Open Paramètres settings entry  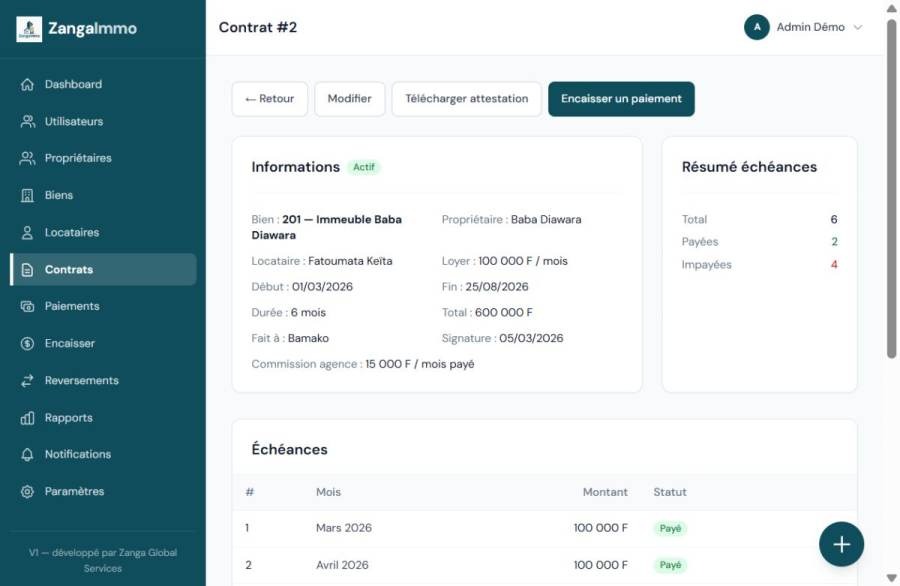pos(103,492)
